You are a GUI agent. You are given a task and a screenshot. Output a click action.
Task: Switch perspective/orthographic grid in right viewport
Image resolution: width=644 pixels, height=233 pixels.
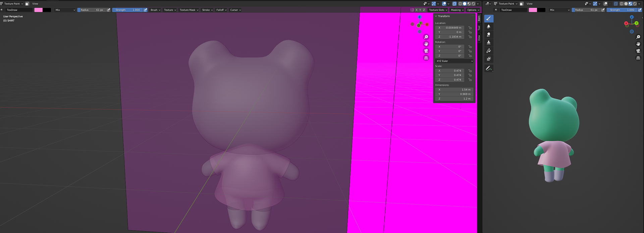(638, 58)
